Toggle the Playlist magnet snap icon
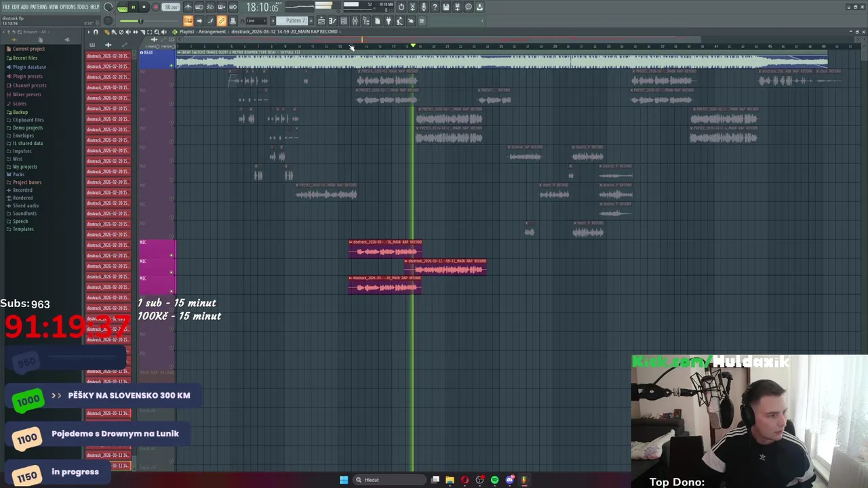 coord(96,32)
